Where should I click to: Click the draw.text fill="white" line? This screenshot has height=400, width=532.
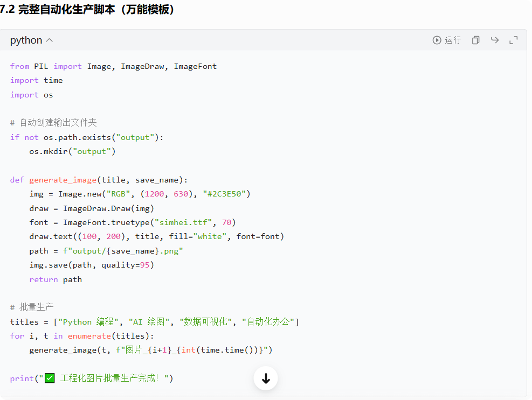(x=157, y=236)
